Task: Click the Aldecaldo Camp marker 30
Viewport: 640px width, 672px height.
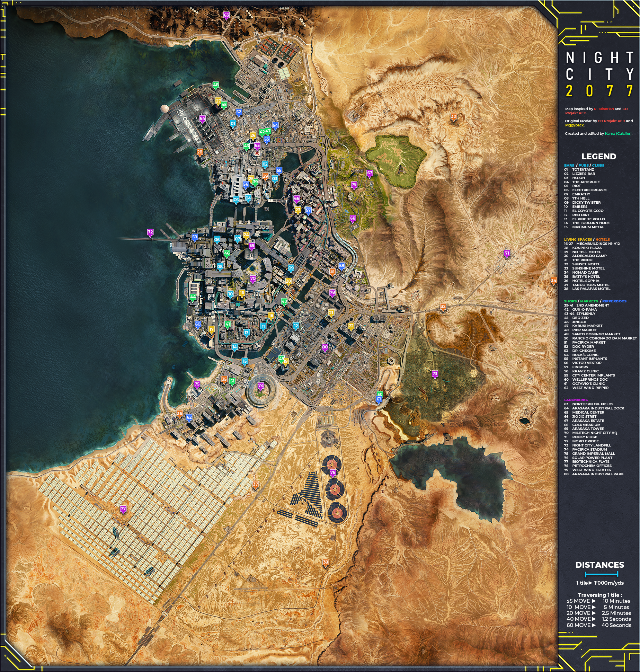Action: pos(453,117)
